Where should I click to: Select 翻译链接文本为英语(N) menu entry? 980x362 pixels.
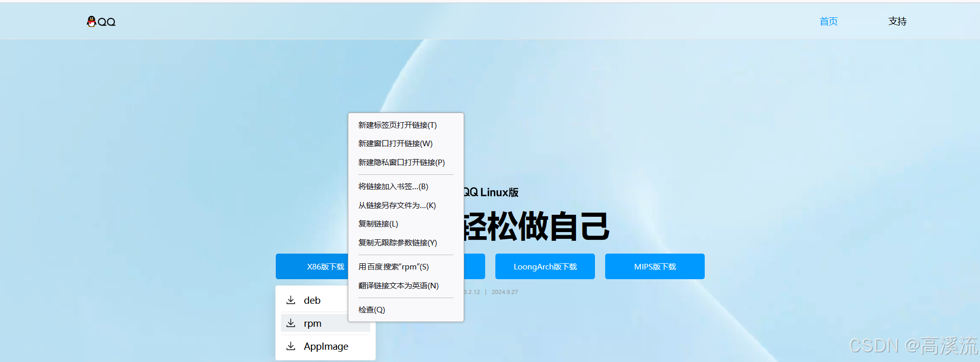coord(406,286)
